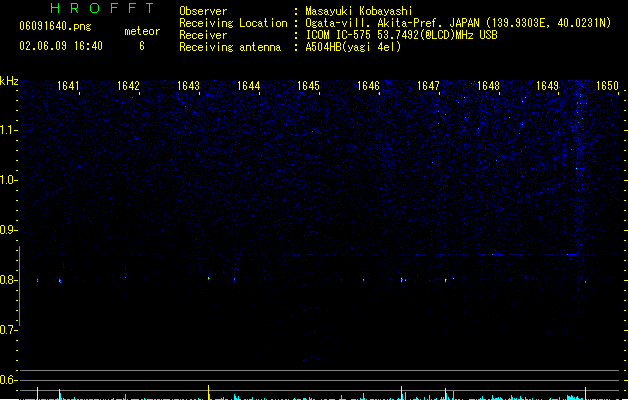Click the Receiving antenna label
The height and width of the screenshot is (400, 629).
[230, 47]
